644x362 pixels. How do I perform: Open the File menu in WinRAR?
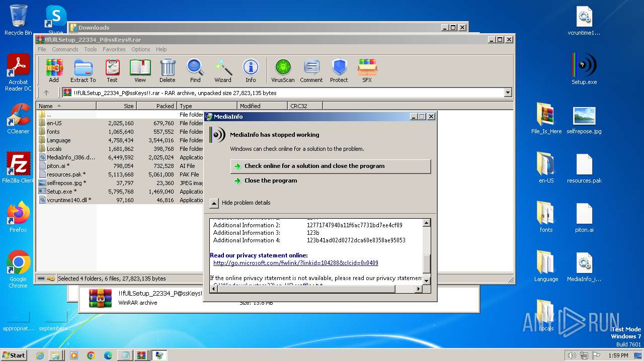[42, 49]
